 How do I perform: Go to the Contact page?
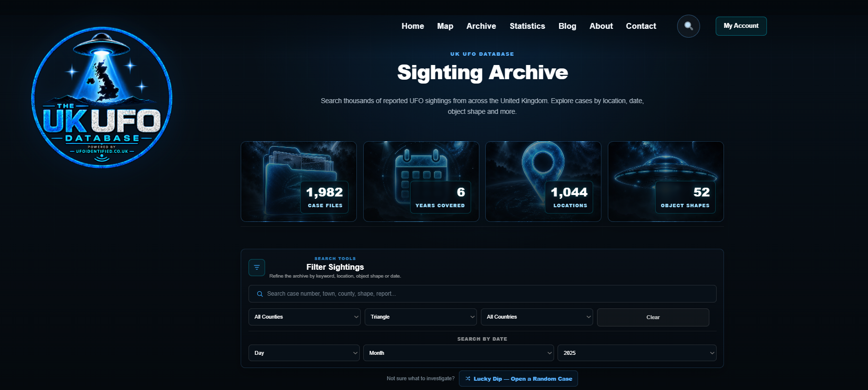click(641, 26)
